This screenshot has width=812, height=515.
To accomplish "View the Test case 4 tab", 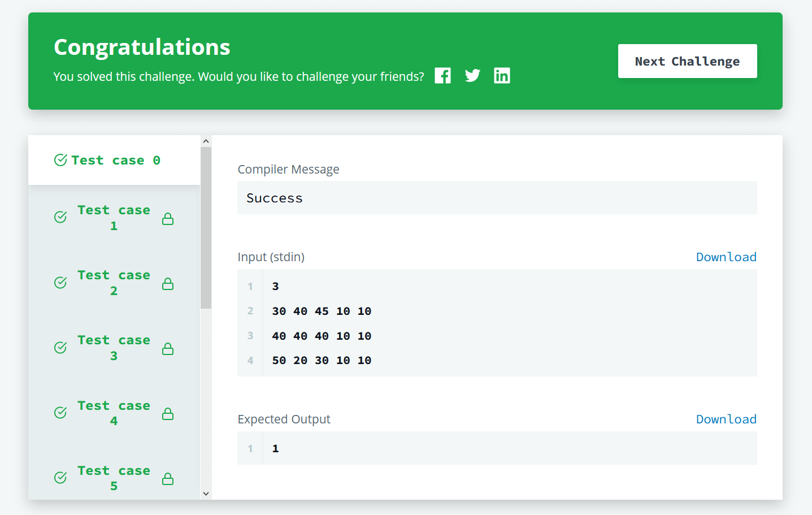I will click(x=114, y=413).
